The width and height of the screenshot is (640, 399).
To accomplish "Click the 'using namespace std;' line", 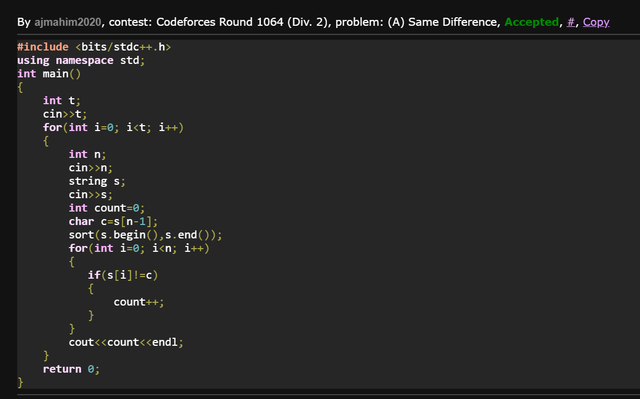I will [x=81, y=60].
